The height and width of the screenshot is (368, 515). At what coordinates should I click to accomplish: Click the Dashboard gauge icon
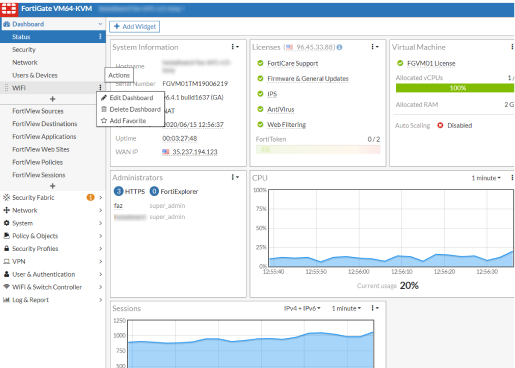coord(6,24)
